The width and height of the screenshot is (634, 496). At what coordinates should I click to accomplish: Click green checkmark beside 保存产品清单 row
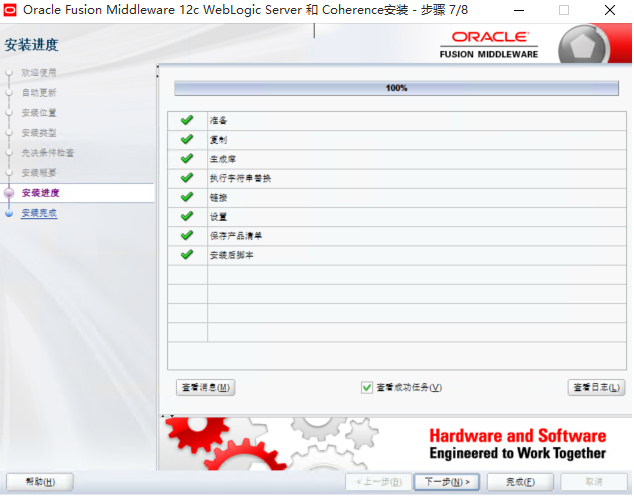click(x=187, y=235)
